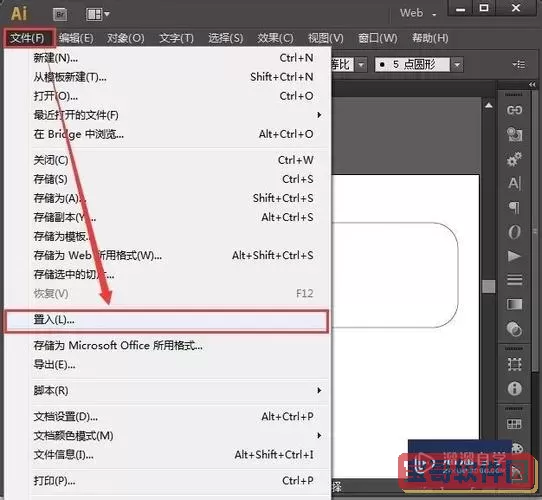Click the vertical scrollbar thumb
Viewport: 542px width, 500px height.
[x=489, y=286]
